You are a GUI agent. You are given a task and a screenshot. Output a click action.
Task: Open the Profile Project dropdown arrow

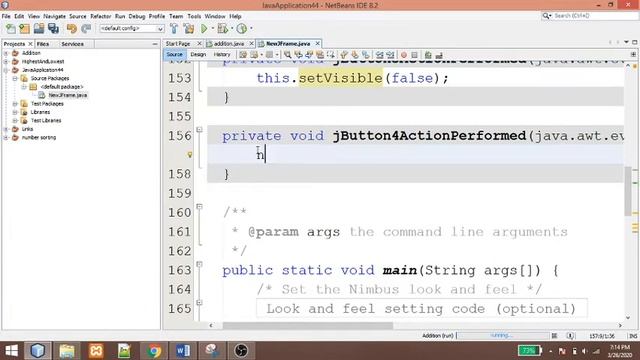tap(251, 29)
